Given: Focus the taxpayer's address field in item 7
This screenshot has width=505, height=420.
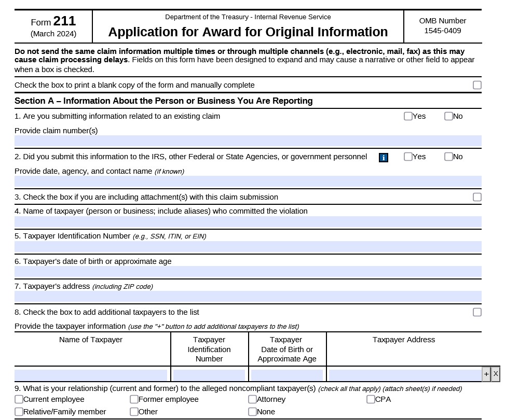Looking at the screenshot, I should (x=248, y=297).
